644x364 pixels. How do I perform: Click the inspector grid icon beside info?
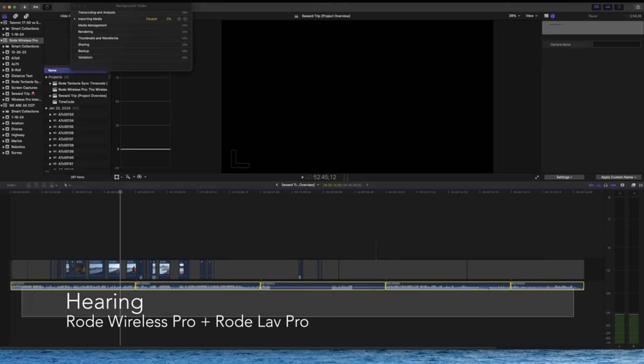(546, 16)
